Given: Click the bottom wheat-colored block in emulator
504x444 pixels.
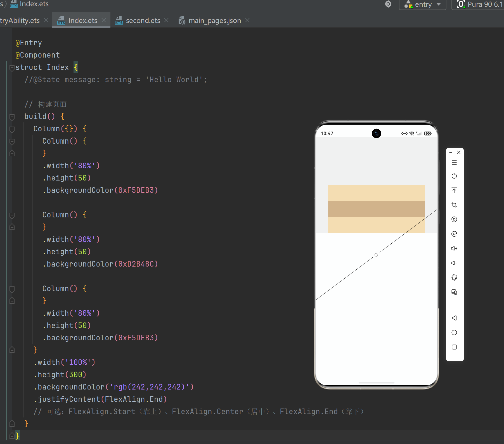Looking at the screenshot, I should coord(376,225).
